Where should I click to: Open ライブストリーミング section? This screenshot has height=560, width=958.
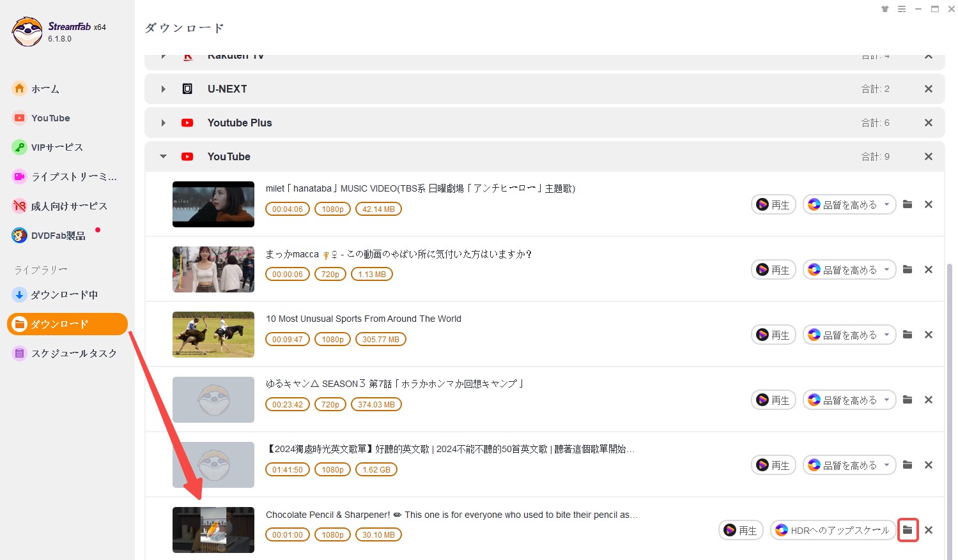click(65, 177)
